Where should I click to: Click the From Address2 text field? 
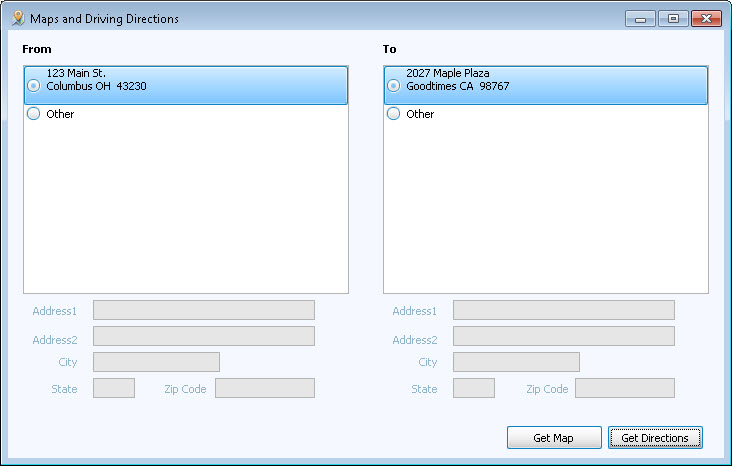click(203, 336)
